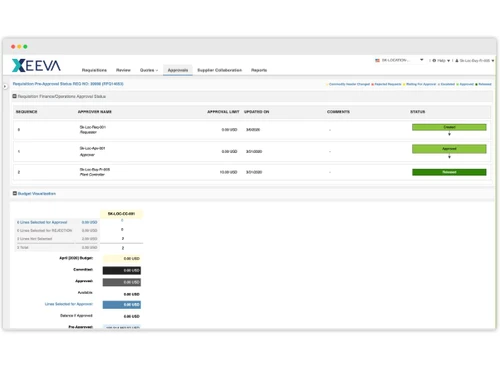
Task: Click the SK-LOC-CC cost center header
Action: point(121,214)
